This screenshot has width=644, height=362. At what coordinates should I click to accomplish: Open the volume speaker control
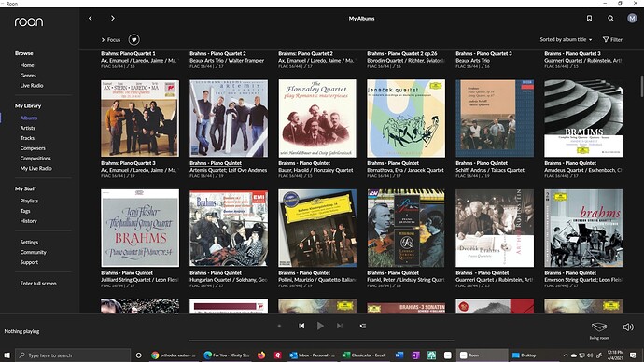tap(628, 327)
